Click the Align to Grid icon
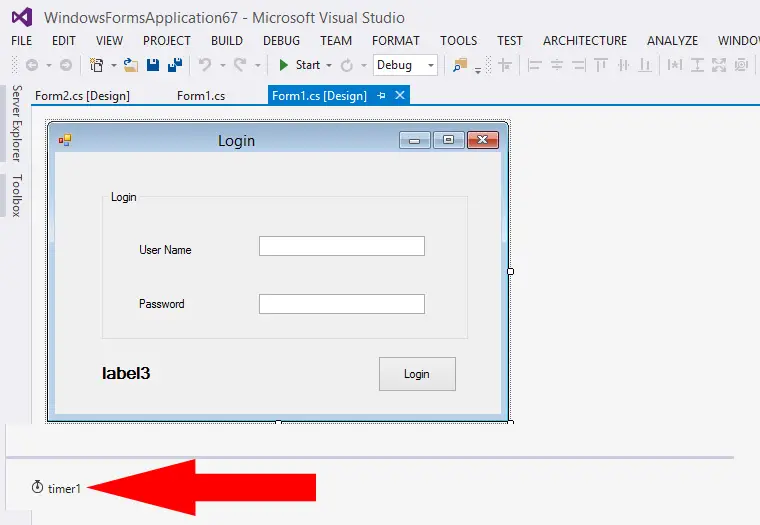Viewport: 760px width, 525px height. [505, 65]
